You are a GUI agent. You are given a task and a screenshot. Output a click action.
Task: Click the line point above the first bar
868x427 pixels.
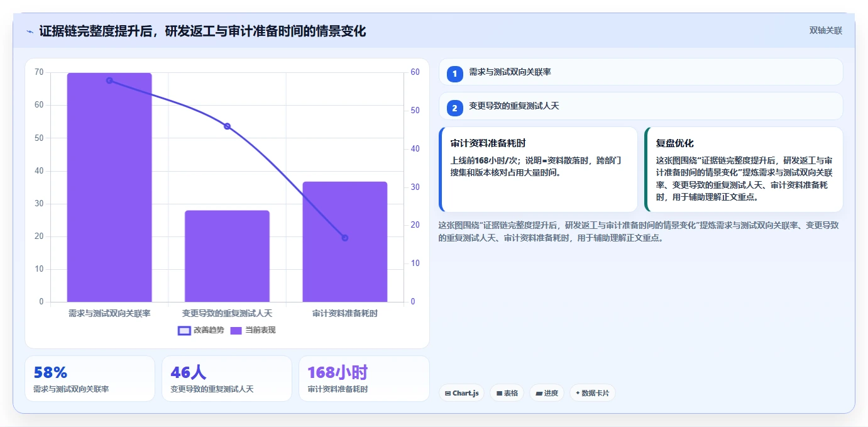pyautogui.click(x=109, y=80)
